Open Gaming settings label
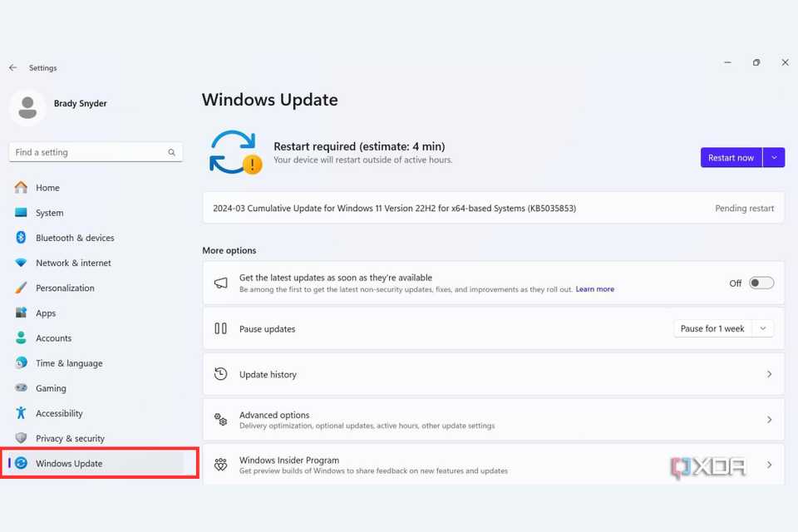798x532 pixels. pyautogui.click(x=51, y=388)
